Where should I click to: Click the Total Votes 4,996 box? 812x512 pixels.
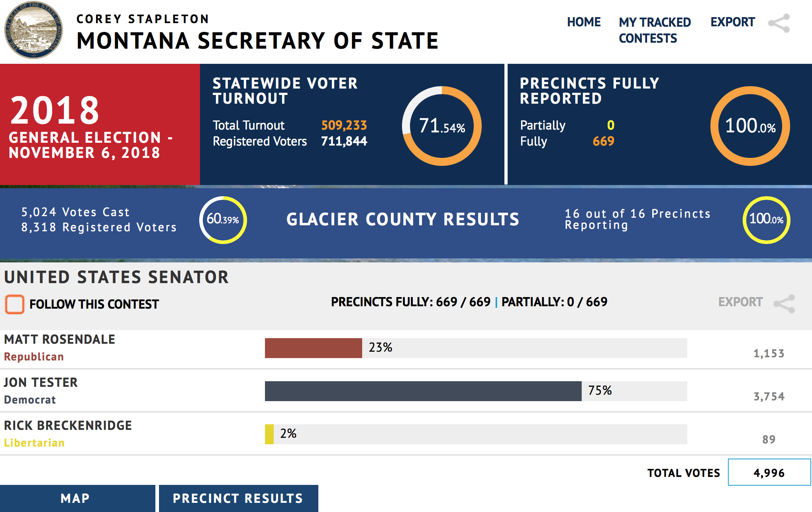point(769,473)
